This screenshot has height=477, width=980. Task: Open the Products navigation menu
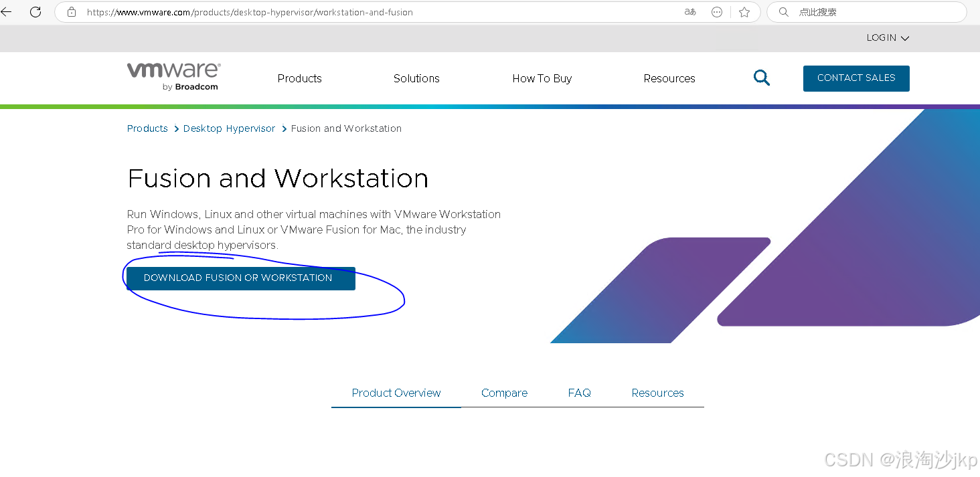pos(300,78)
